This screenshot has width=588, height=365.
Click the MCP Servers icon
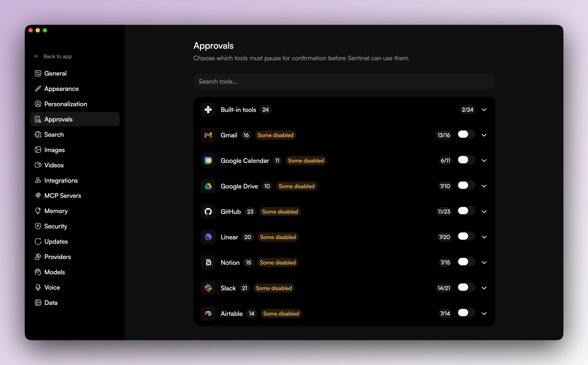click(38, 196)
